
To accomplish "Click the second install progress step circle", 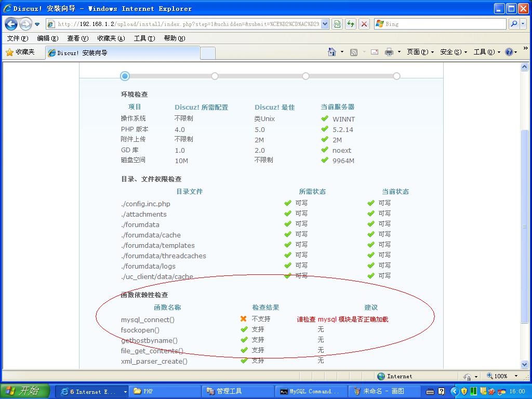I will [215, 76].
